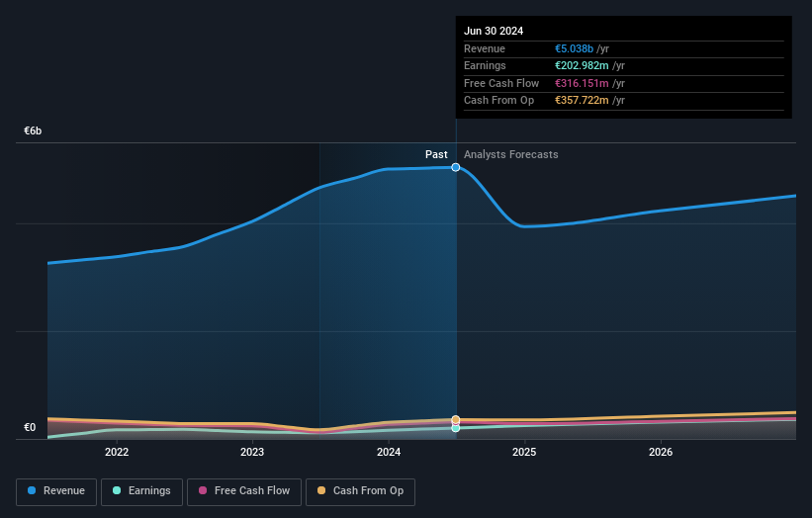The height and width of the screenshot is (518, 812).
Task: Click the €202.982m earnings value
Action: coord(582,65)
